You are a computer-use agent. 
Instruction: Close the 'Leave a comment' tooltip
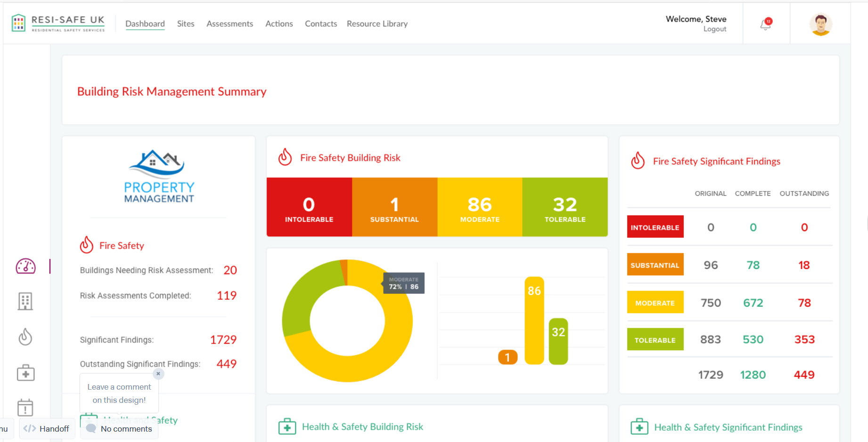click(x=158, y=374)
